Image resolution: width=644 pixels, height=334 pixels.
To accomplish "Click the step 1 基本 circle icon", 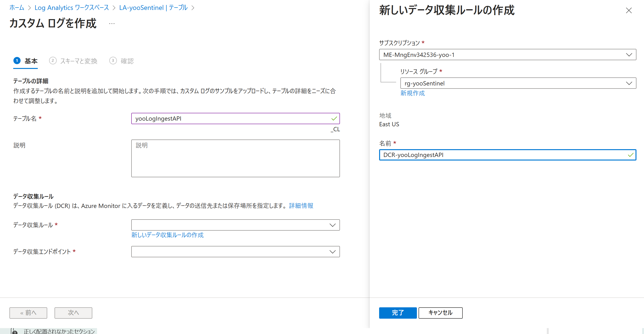I will point(17,60).
